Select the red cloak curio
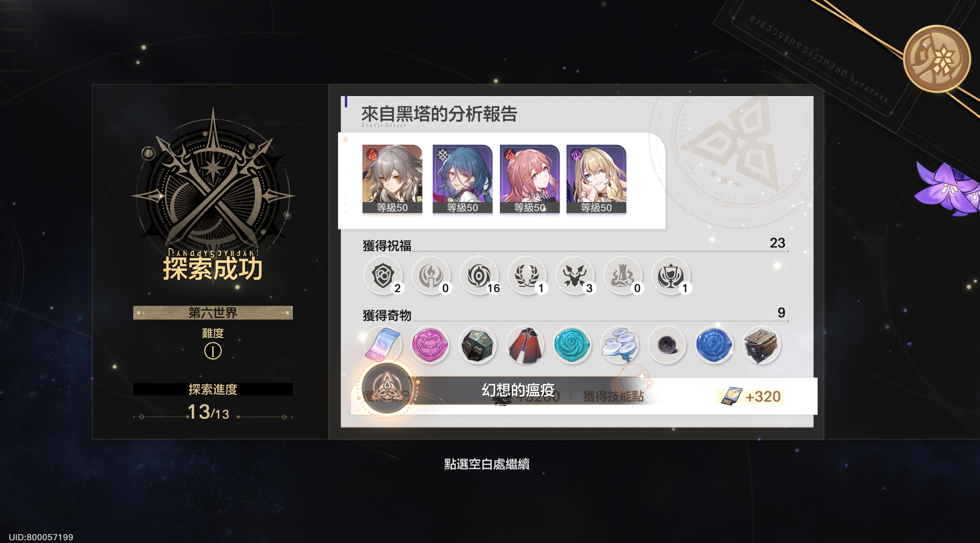The image size is (980, 543). pyautogui.click(x=525, y=345)
